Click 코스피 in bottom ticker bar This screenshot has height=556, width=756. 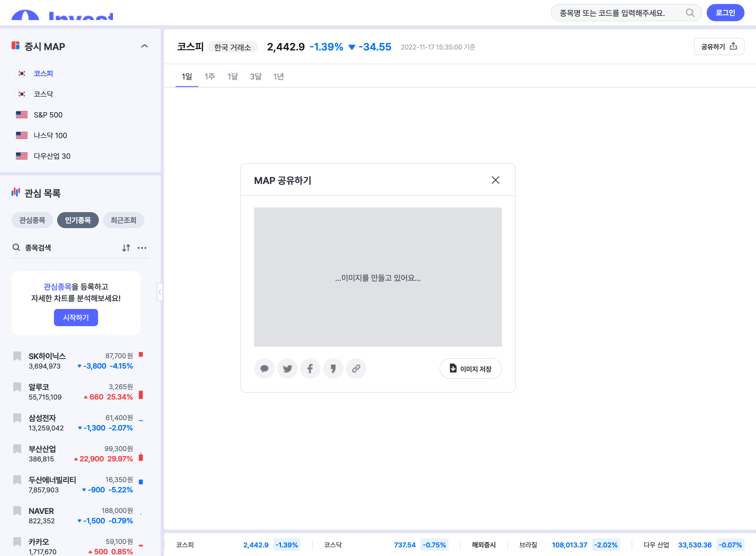click(185, 545)
